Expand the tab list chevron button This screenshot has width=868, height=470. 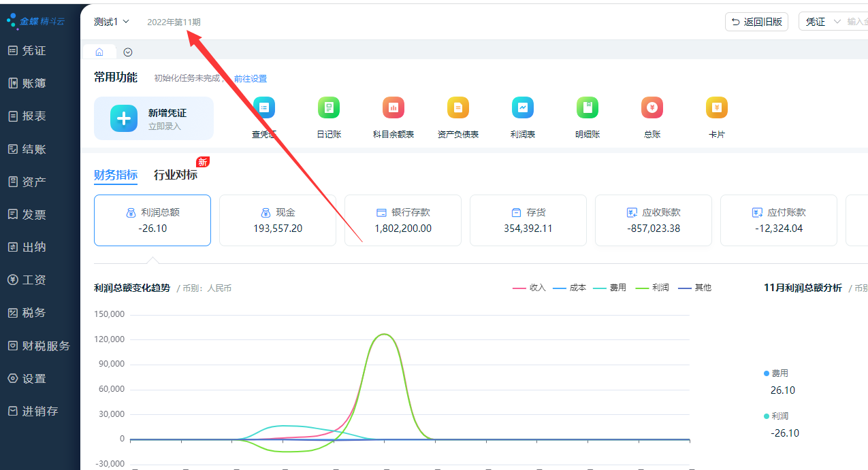[128, 52]
